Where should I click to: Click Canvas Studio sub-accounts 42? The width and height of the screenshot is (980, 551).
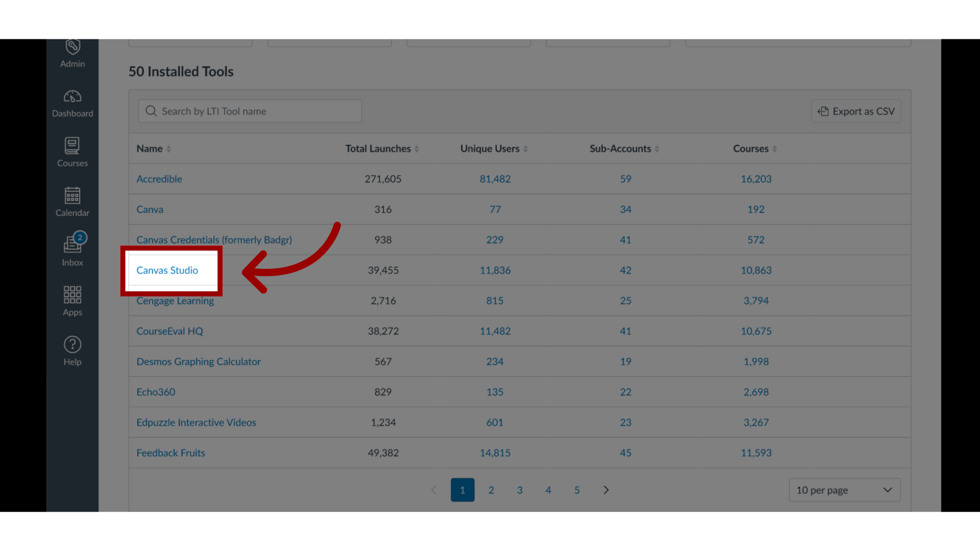coord(626,270)
